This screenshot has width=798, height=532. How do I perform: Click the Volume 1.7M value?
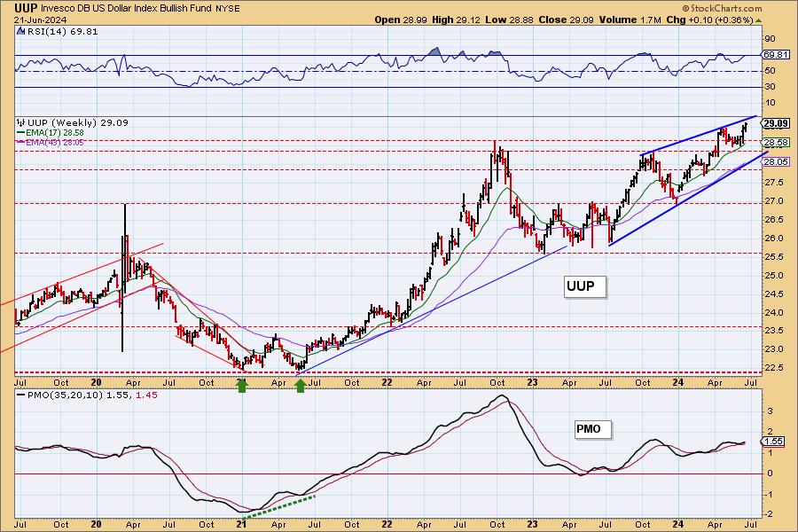pos(630,20)
